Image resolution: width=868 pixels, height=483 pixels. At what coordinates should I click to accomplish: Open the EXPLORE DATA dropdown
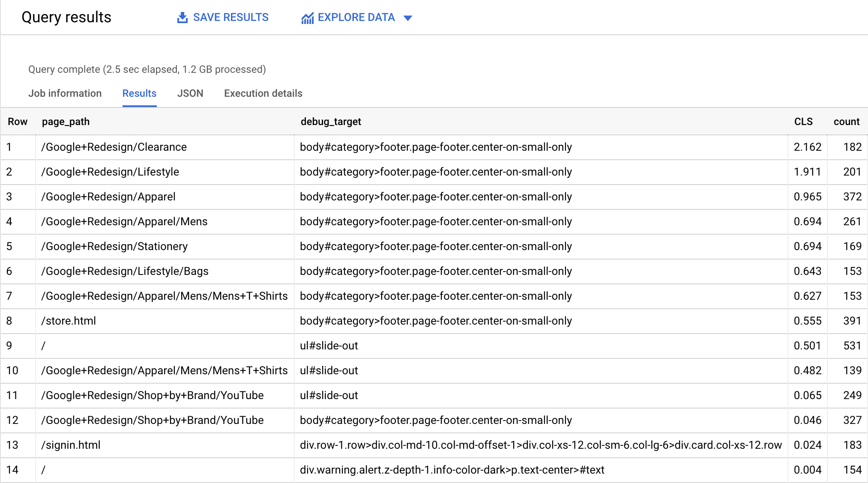(x=410, y=17)
